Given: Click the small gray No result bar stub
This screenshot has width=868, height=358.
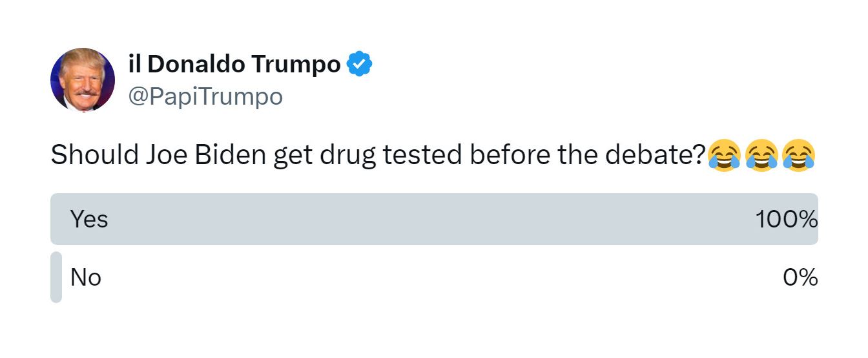Looking at the screenshot, I should pyautogui.click(x=56, y=277).
